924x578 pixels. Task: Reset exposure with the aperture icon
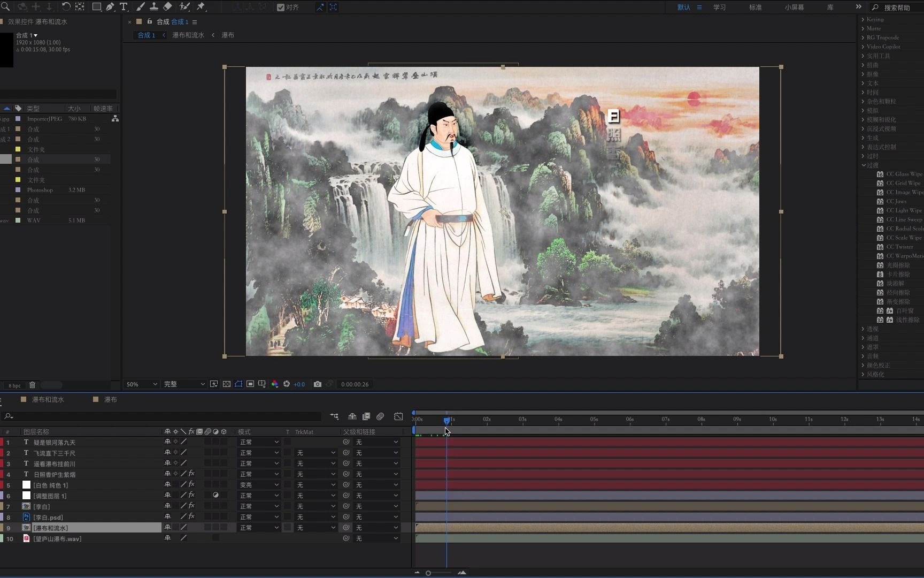click(287, 384)
